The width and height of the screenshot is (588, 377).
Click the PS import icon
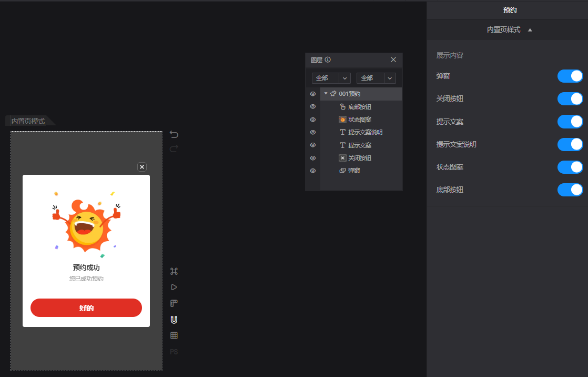click(174, 352)
